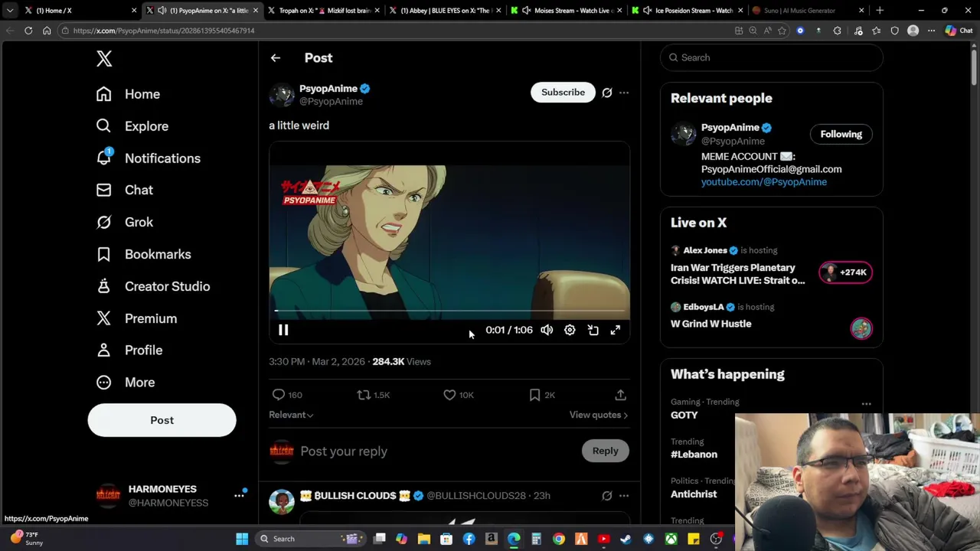Click the X search box

pos(772,57)
